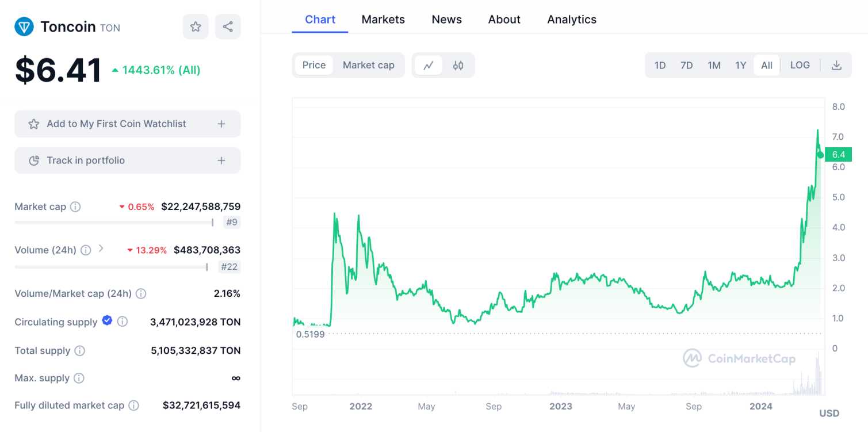Open the Analytics tab
Screen dimensions: 868x432
coord(572,20)
